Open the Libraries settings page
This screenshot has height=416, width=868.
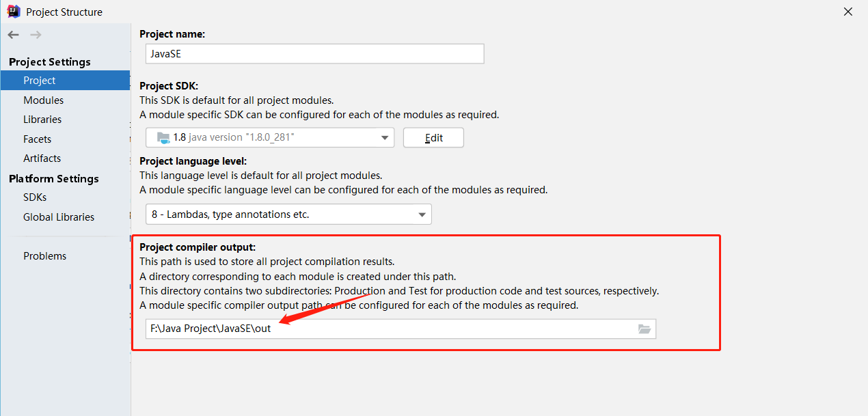(42, 119)
